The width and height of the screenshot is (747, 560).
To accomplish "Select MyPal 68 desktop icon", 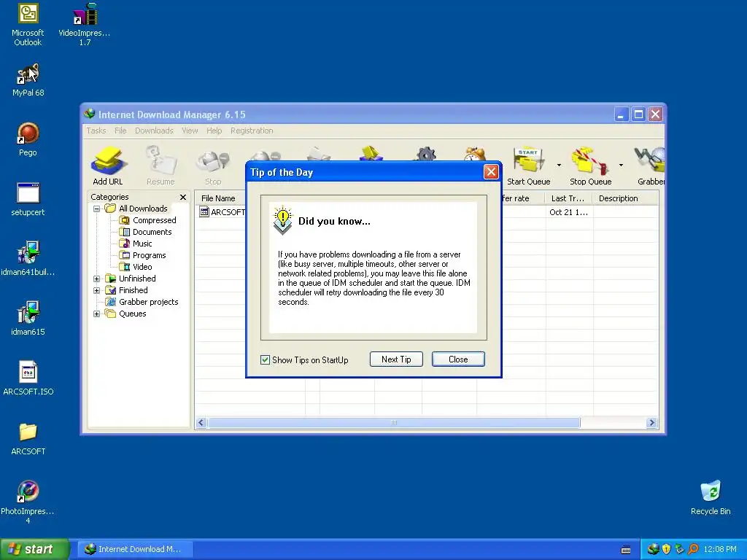I will coord(28,79).
